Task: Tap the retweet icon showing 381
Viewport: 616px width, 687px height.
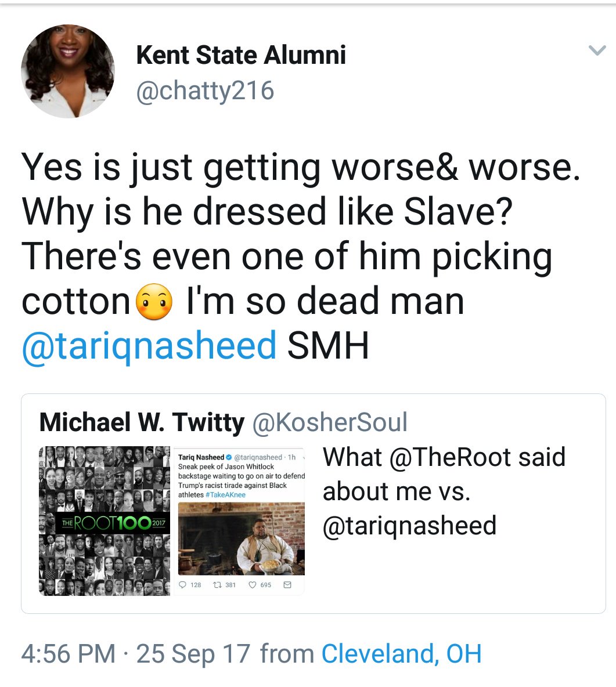Action: (x=225, y=585)
